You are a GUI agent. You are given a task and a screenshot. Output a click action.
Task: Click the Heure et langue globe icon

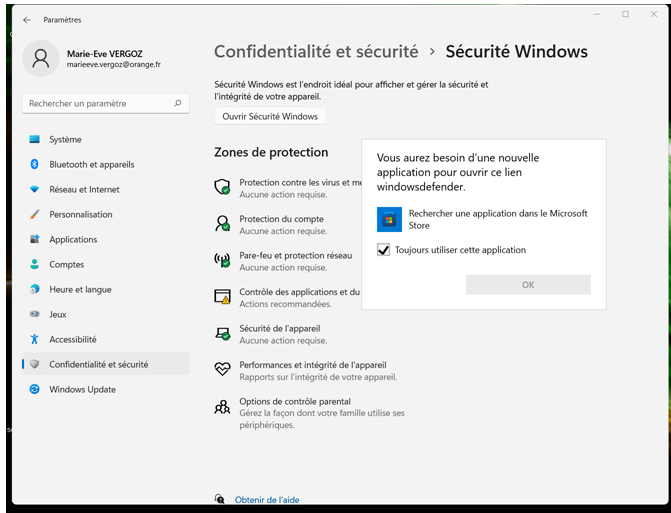tap(34, 289)
